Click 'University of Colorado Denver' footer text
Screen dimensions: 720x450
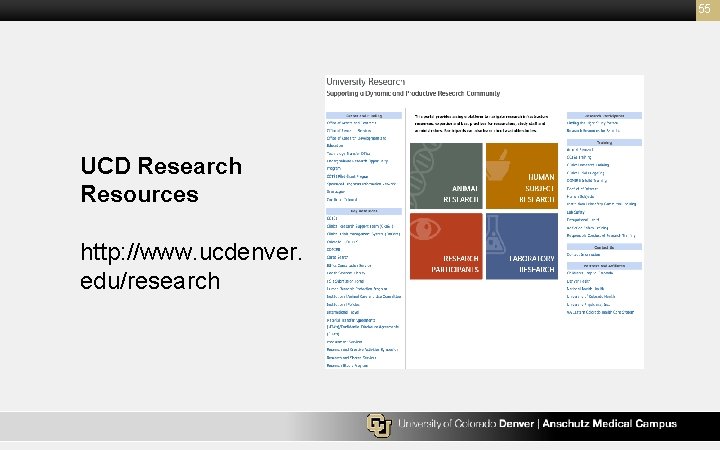(x=466, y=423)
